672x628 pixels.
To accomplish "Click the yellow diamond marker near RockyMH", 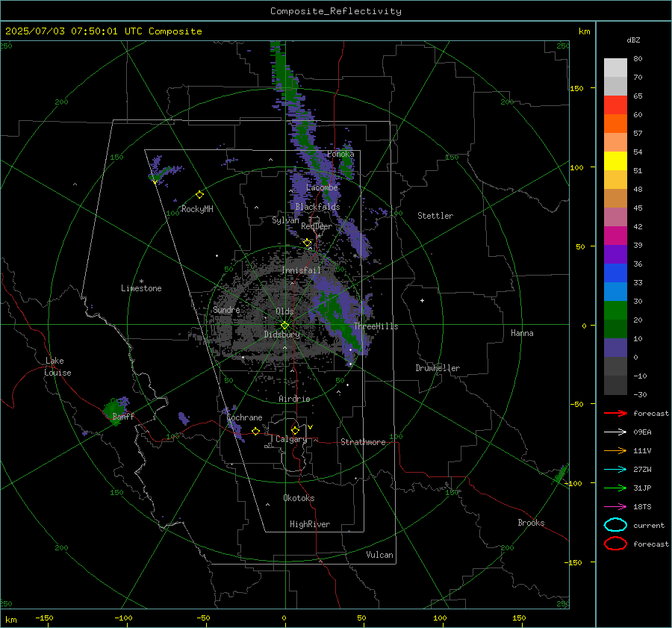I will click(199, 195).
